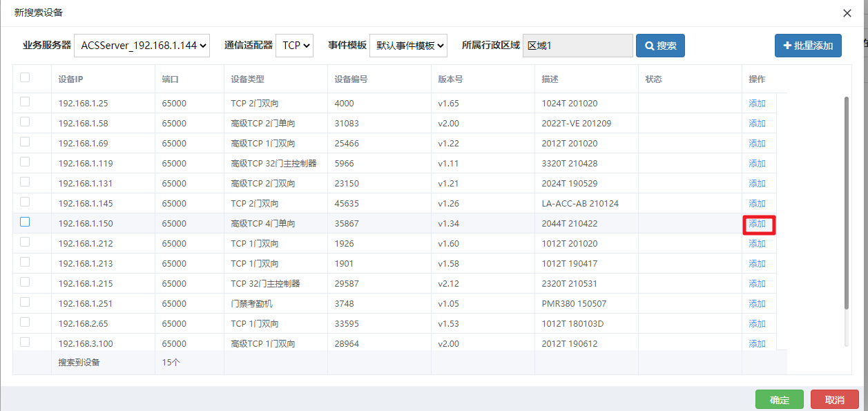Click the green 确定 confirm button
The image size is (868, 411).
click(779, 399)
